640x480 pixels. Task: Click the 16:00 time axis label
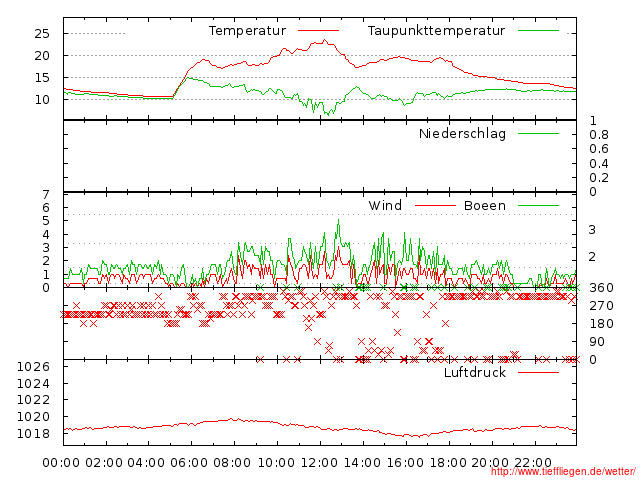pos(405,463)
